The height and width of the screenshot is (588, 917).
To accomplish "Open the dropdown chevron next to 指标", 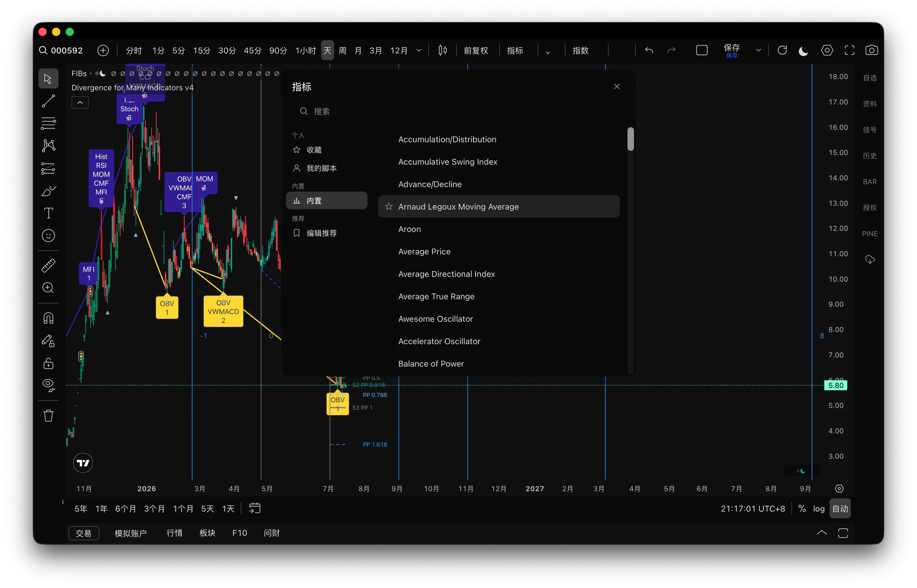I will tap(548, 52).
